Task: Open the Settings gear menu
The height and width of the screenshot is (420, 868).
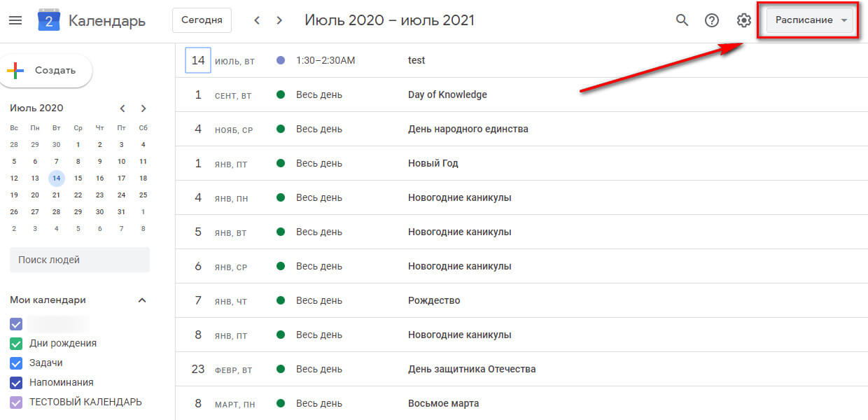Action: (743, 20)
